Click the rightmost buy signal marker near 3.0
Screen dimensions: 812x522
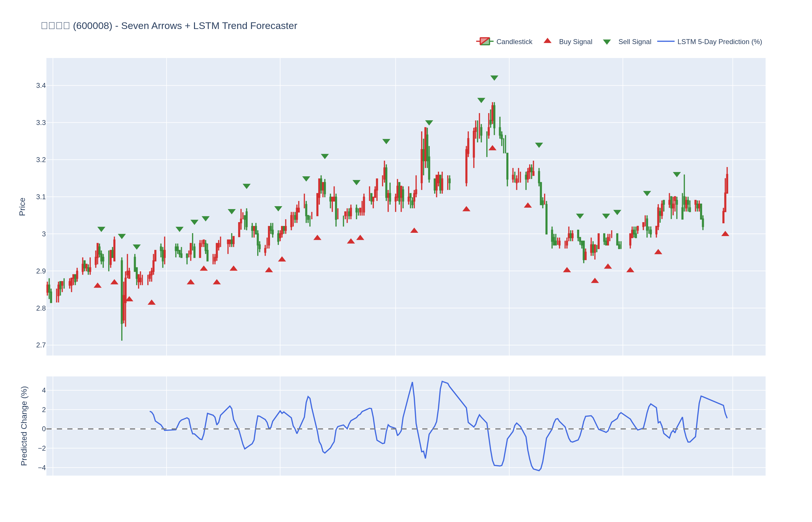click(725, 234)
